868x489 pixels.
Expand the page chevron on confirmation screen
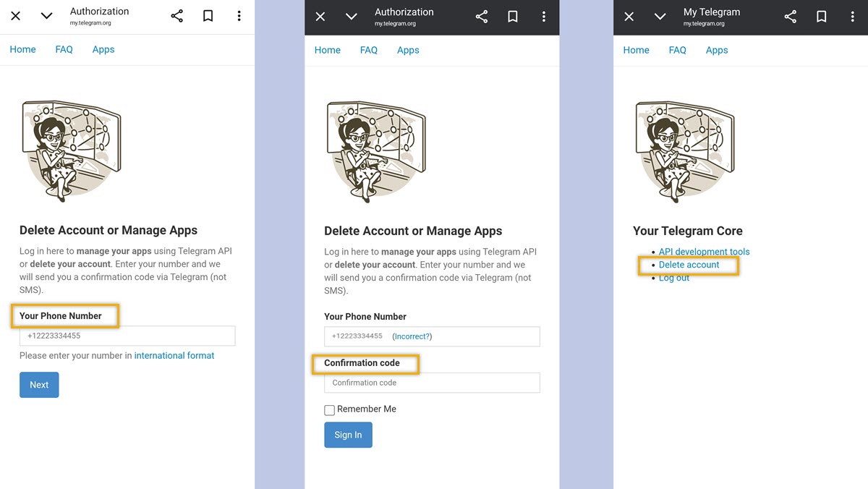pos(352,16)
